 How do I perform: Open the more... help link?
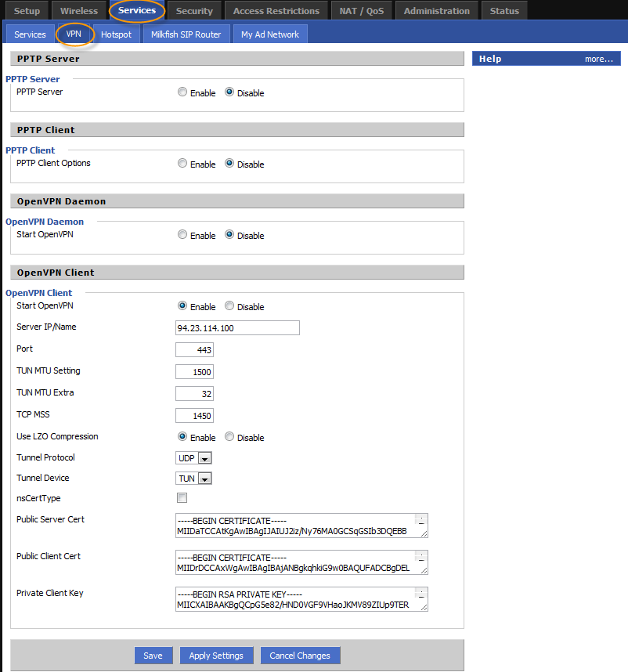599,59
